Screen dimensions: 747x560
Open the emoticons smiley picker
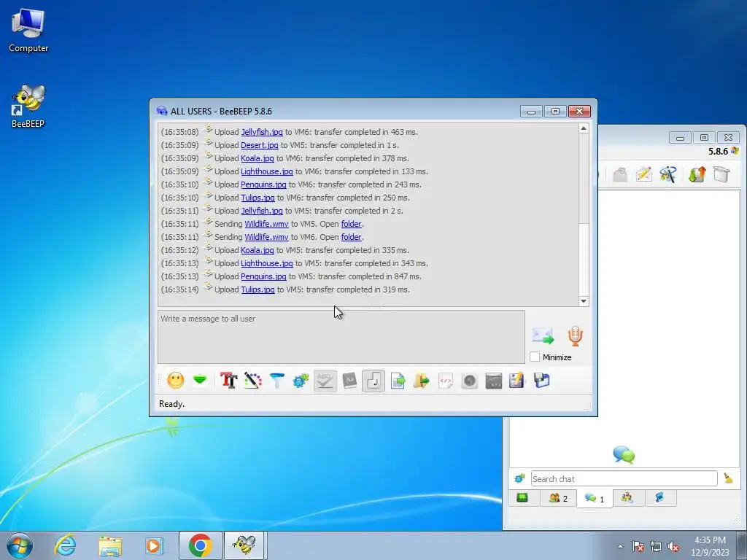[175, 381]
